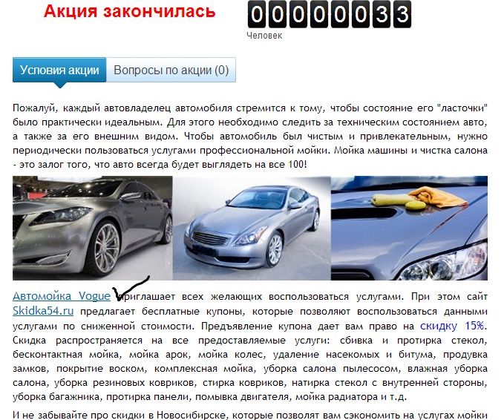504x420 pixels.
Task: Click the last counter digit 3
Action: pos(402,14)
